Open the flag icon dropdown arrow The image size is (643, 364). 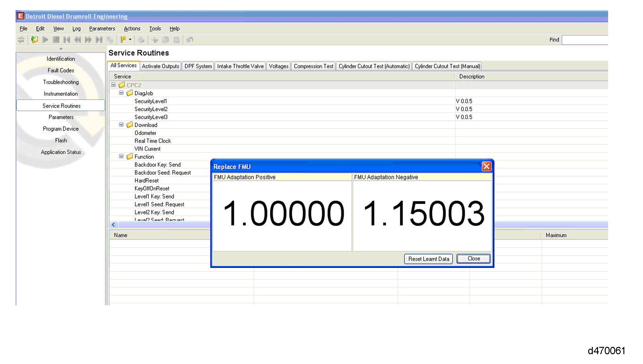(x=130, y=40)
